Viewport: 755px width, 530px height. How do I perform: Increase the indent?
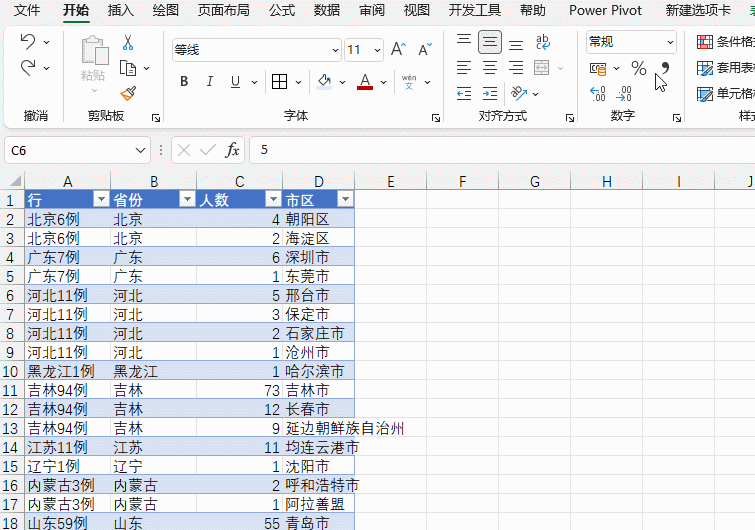pyautogui.click(x=490, y=93)
